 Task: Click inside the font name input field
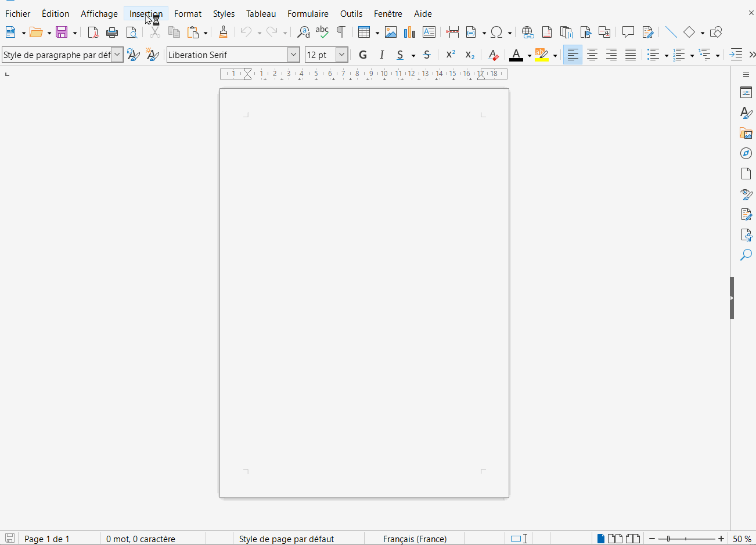(228, 55)
